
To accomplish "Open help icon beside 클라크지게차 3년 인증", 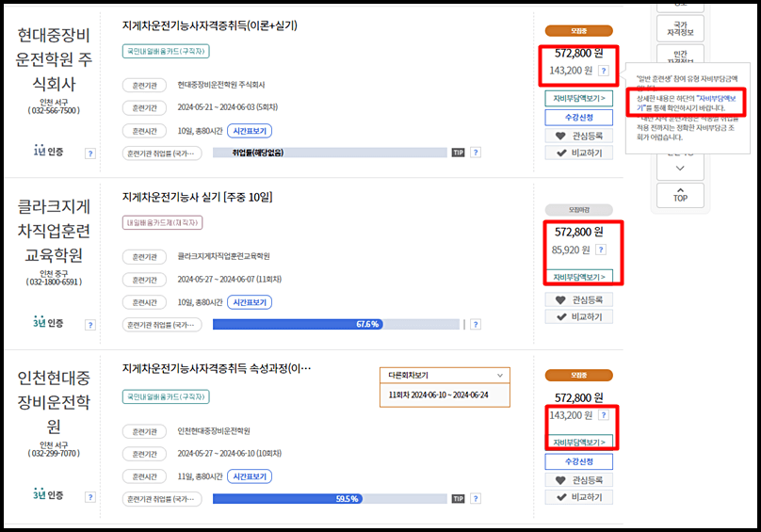I will [90, 325].
